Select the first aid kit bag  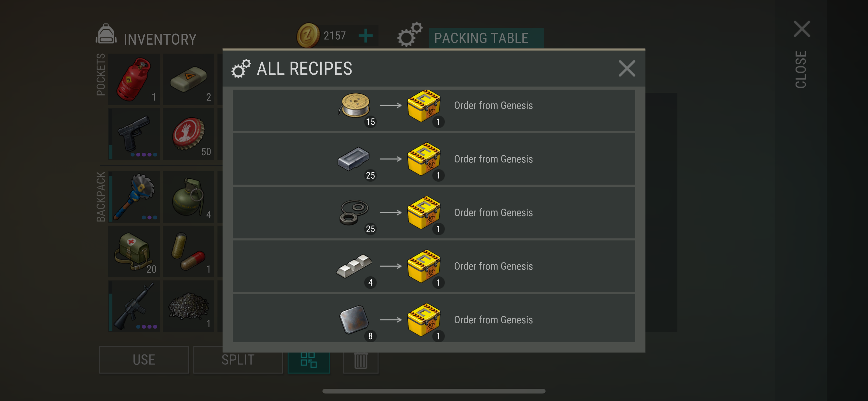pyautogui.click(x=134, y=251)
